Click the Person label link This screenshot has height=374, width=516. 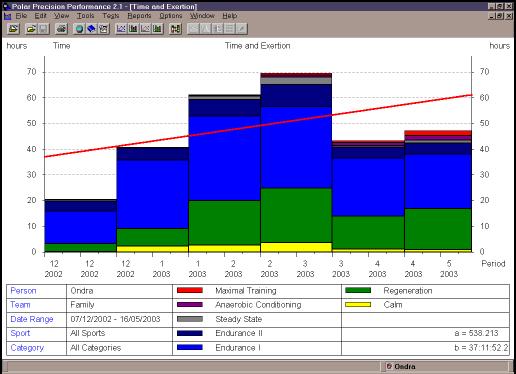coord(23,291)
